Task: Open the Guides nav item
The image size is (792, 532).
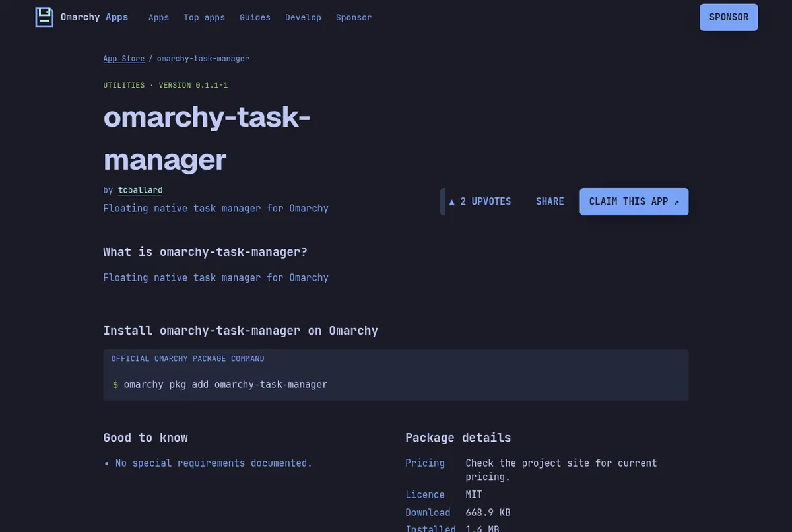Action: pos(255,17)
